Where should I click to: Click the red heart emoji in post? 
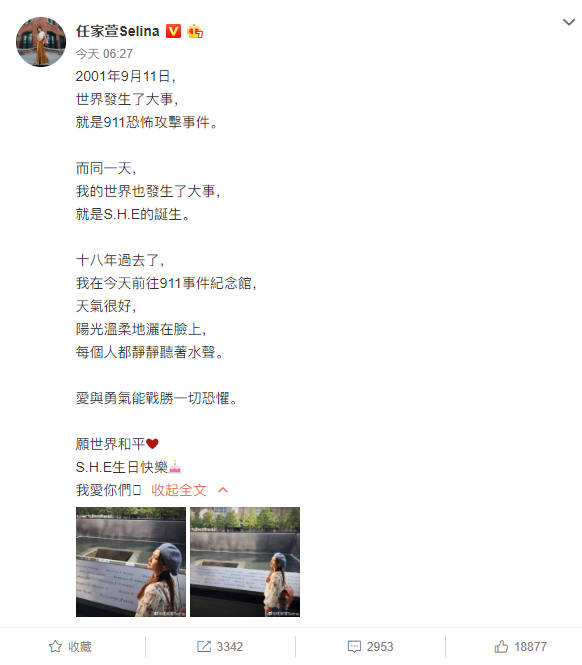click(x=152, y=444)
